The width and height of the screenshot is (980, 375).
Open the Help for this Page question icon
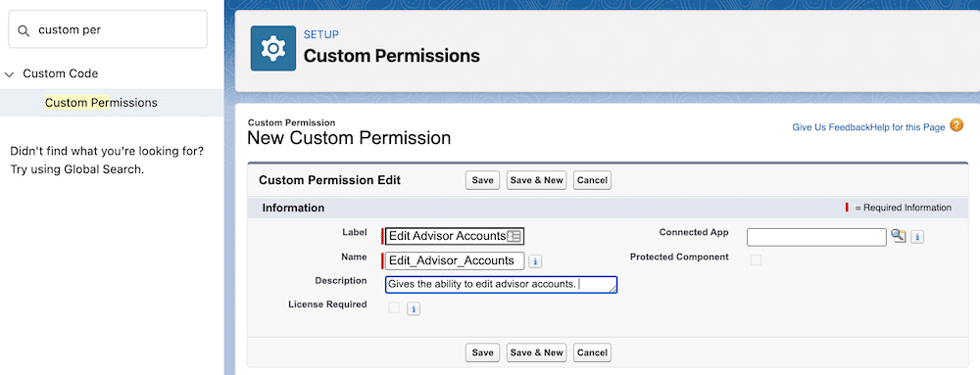point(956,125)
